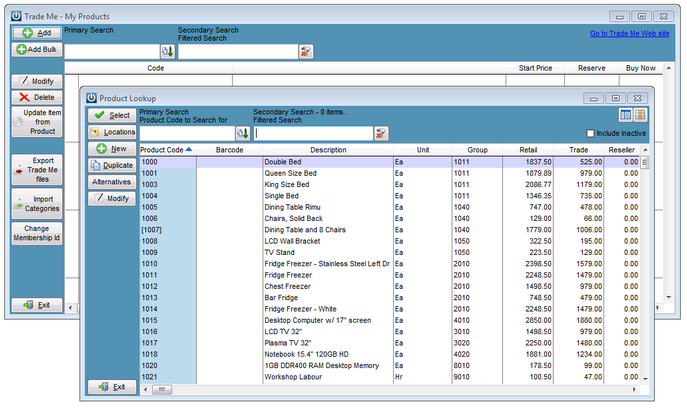Click Add Bulk in the Trade Me window
Viewport: 687px width, 408px height.
click(37, 50)
